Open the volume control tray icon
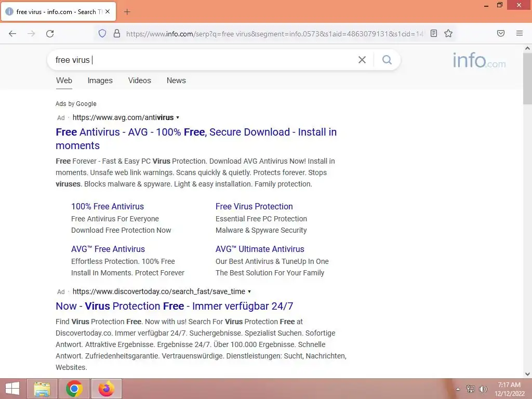 483,389
